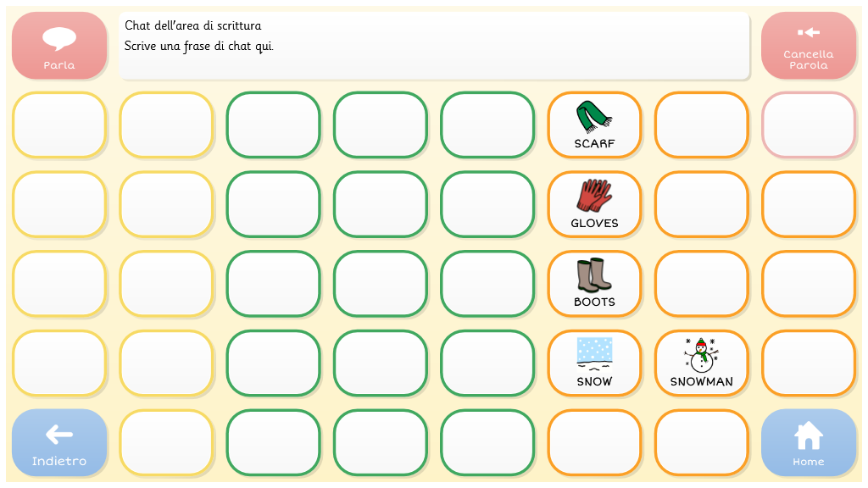This screenshot has height=488, width=868.
Task: Click the chat writing area text field
Action: coord(434,46)
